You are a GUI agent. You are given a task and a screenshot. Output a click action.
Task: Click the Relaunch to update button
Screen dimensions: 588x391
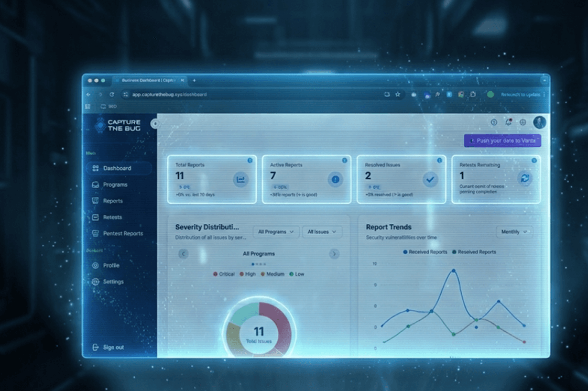point(520,94)
